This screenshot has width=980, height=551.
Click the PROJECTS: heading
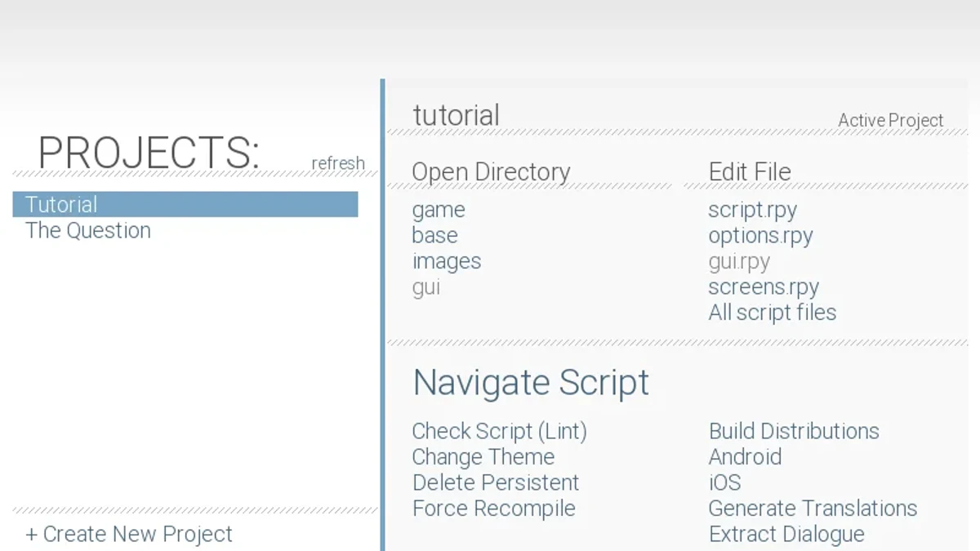coord(149,153)
